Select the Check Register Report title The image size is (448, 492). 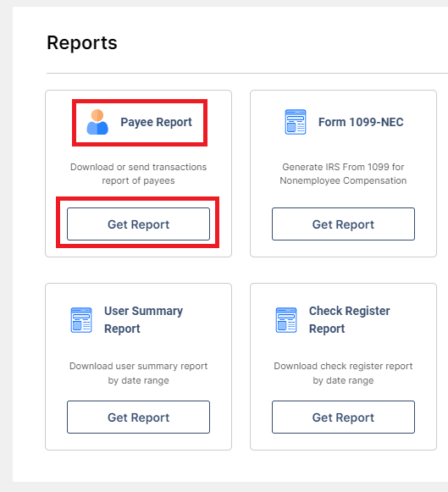click(349, 320)
